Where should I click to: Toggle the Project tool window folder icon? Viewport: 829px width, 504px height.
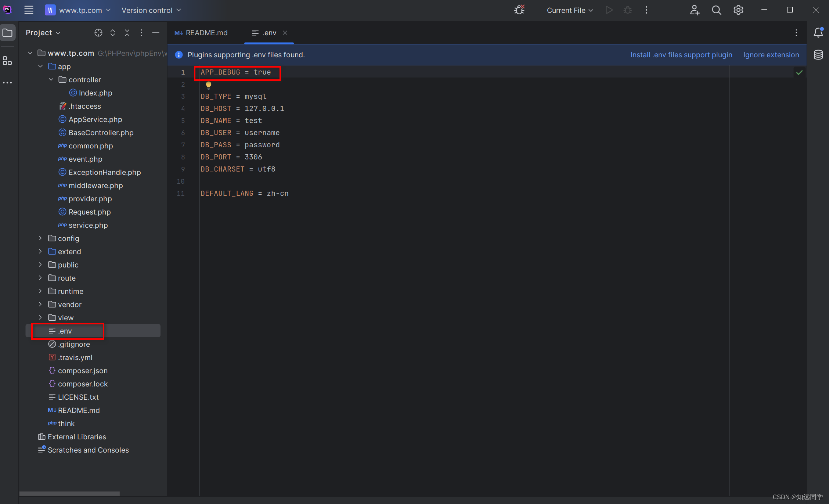click(7, 33)
